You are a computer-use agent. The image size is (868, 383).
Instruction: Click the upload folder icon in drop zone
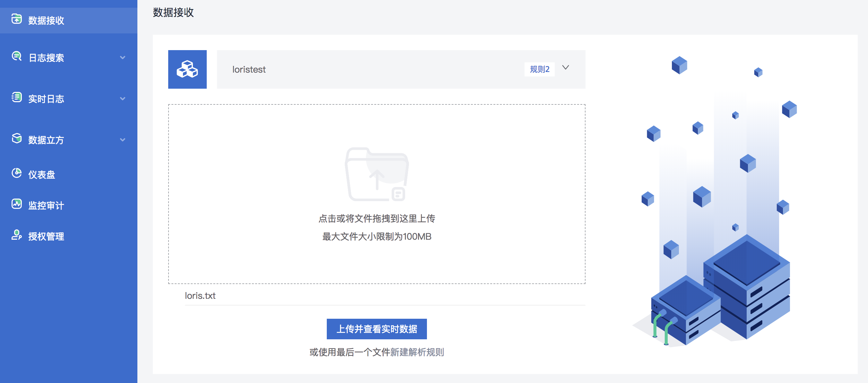click(x=377, y=174)
